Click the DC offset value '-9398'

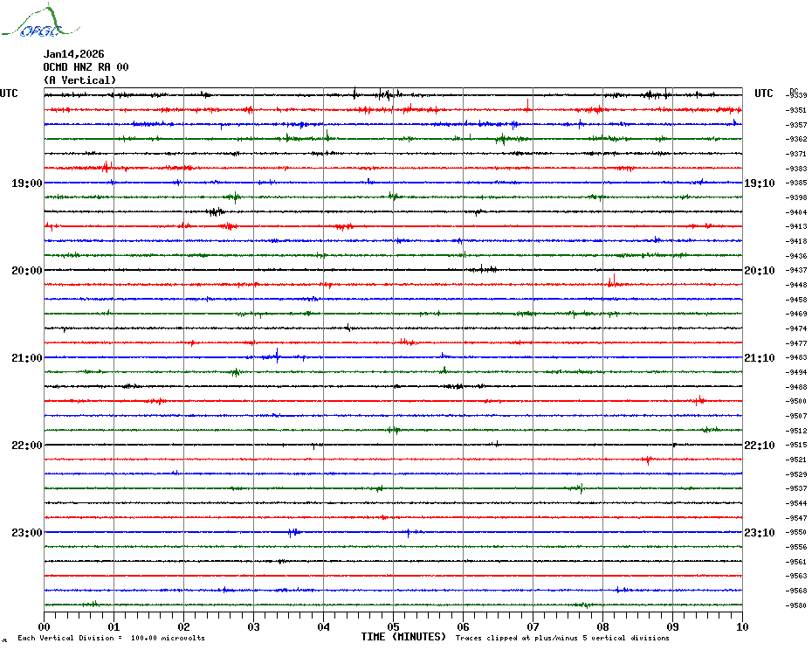point(796,197)
